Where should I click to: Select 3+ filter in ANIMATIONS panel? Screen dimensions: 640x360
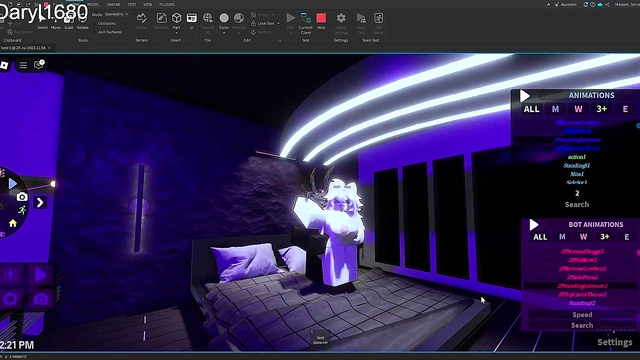[602, 109]
